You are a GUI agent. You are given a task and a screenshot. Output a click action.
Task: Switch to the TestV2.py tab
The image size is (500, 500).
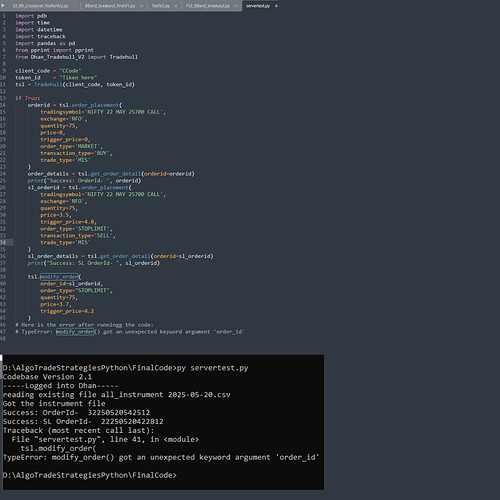click(161, 6)
